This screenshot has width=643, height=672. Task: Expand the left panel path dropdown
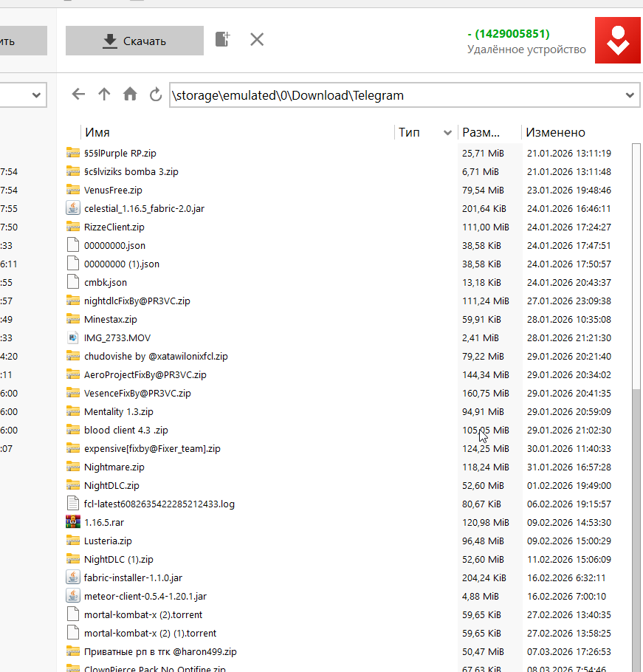point(37,95)
